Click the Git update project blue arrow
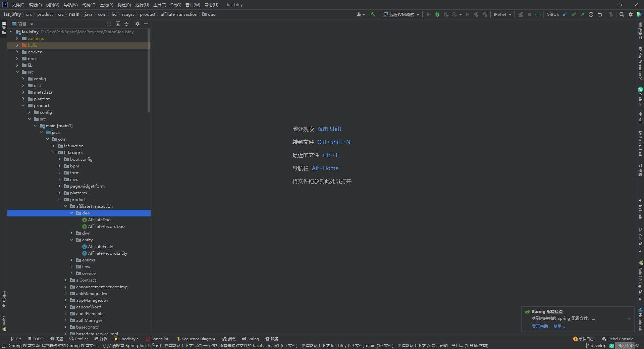This screenshot has height=349, width=644. [x=565, y=14]
